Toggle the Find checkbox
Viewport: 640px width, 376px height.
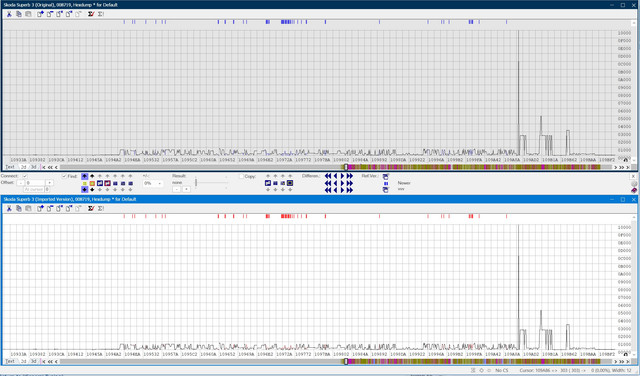(64, 176)
